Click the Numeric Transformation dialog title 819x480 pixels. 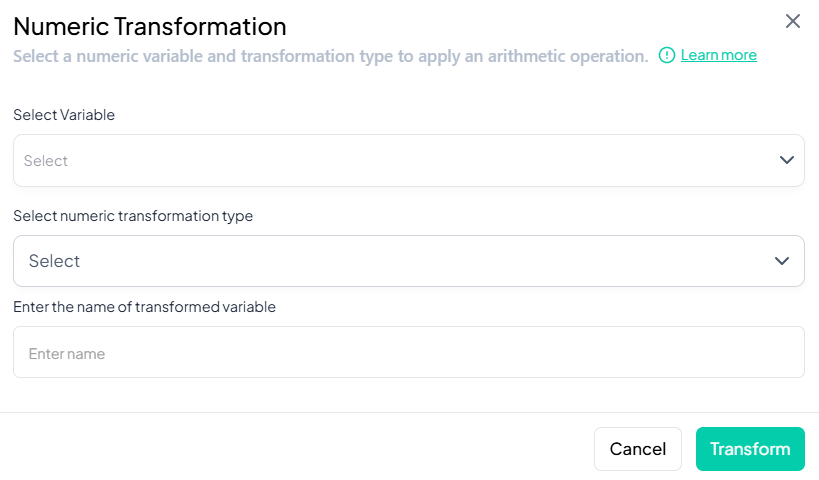[150, 26]
